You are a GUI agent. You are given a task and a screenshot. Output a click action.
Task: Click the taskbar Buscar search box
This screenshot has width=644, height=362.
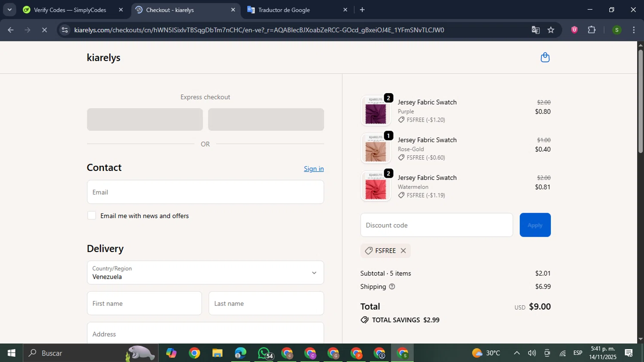(x=91, y=353)
